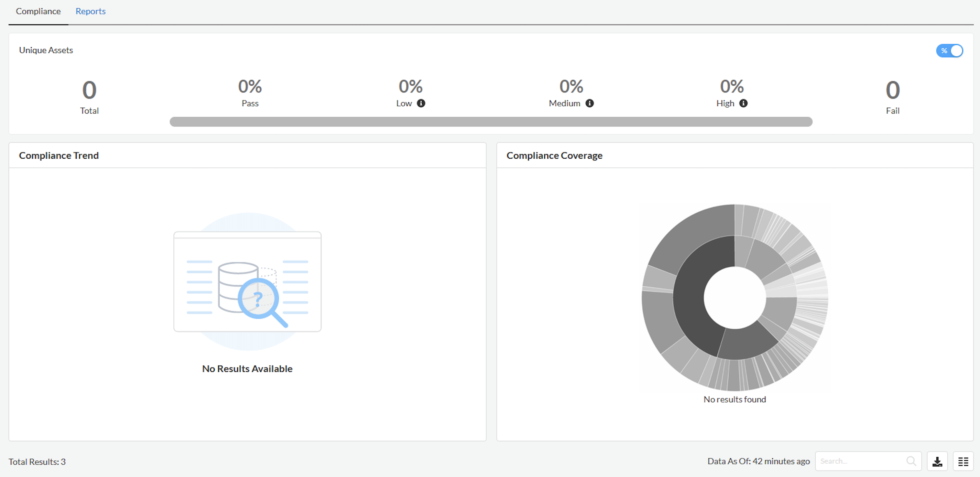Viewport: 980px width, 477px height.
Task: Click the Fail count of 0
Action: click(893, 89)
